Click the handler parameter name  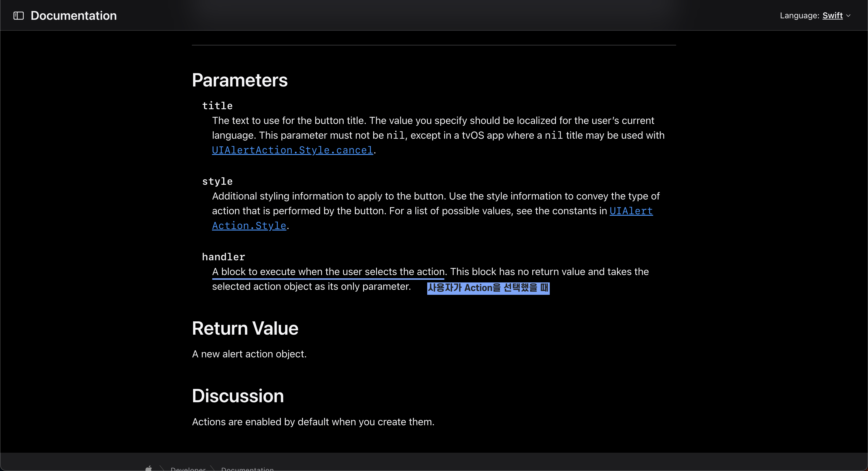[223, 257]
